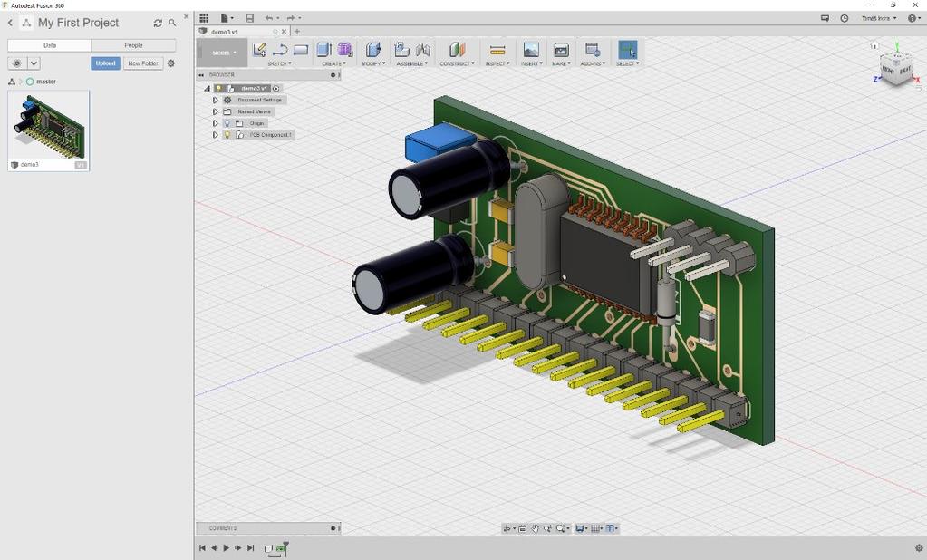This screenshot has width=927, height=560.
Task: Choose the Extrude tool in Create
Action: point(324,50)
